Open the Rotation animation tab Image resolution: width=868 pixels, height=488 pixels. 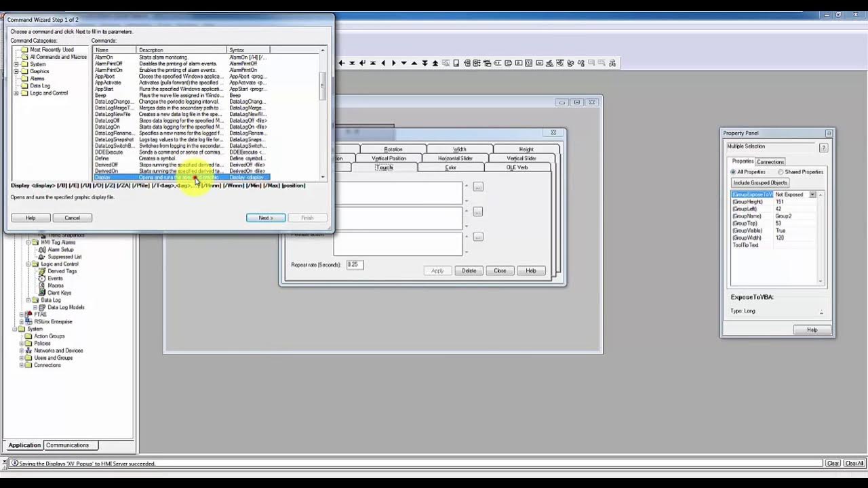point(393,149)
